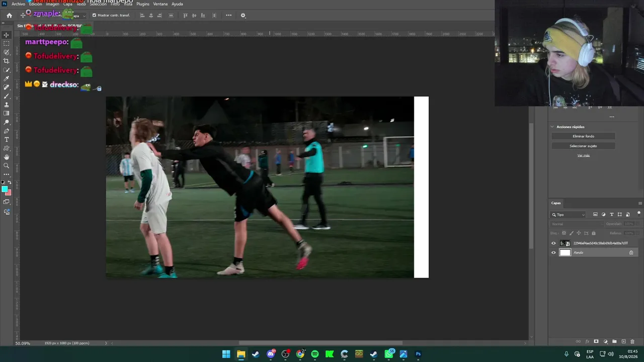The height and width of the screenshot is (362, 644).
Task: Open the Capas panel menu
Action: (x=640, y=203)
